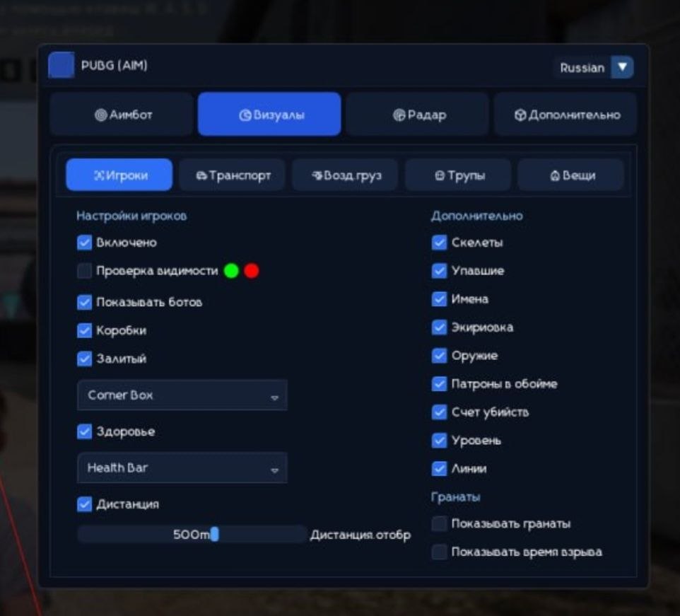Pick the green visibility color swatch
This screenshot has height=616, width=680.
click(231, 271)
